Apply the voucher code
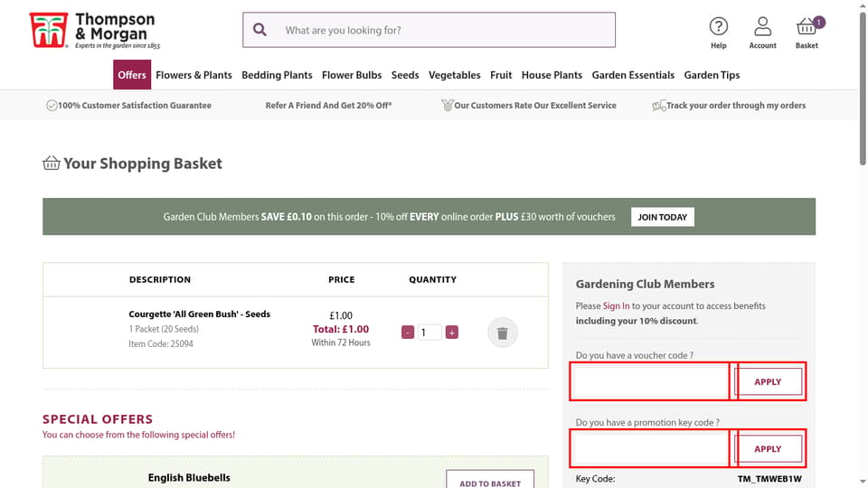This screenshot has height=488, width=868. pyautogui.click(x=768, y=381)
